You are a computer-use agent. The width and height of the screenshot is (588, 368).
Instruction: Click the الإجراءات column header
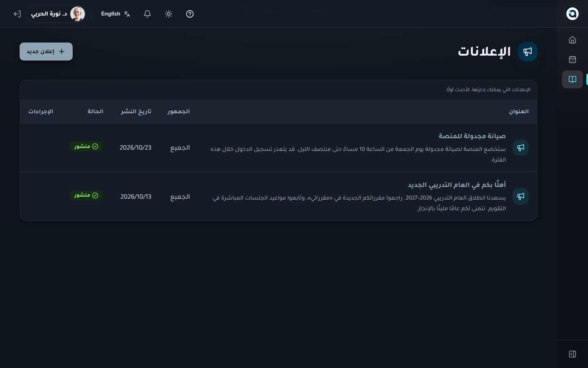[x=41, y=112]
